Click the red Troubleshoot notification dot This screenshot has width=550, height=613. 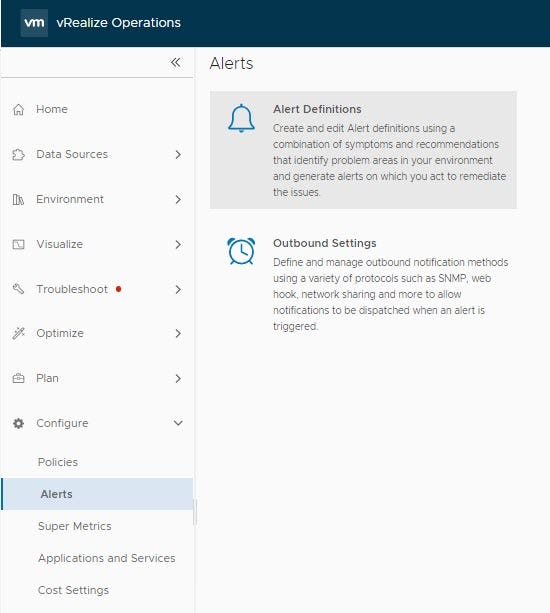pyautogui.click(x=118, y=289)
